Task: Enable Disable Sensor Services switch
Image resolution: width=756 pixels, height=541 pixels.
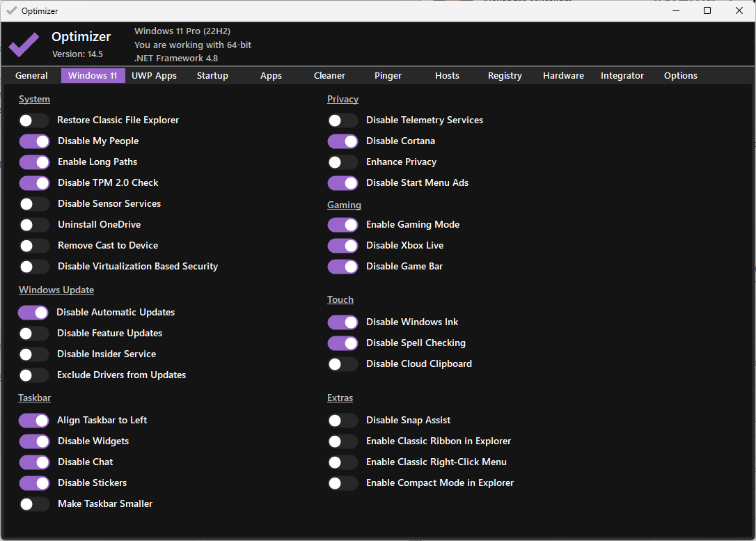Action: (x=34, y=204)
